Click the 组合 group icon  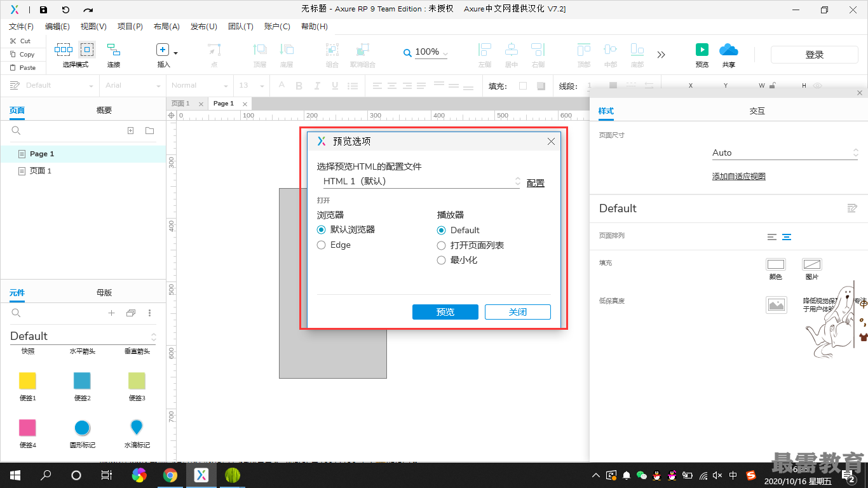[332, 50]
